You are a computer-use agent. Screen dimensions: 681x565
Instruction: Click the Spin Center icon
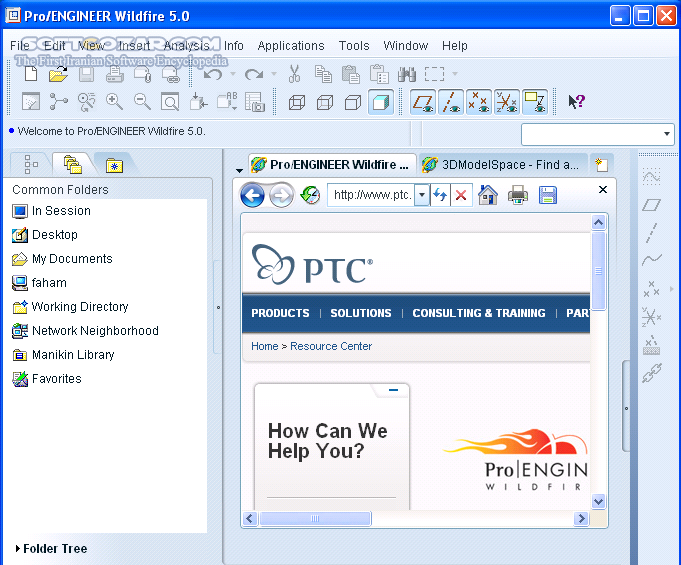click(x=59, y=102)
